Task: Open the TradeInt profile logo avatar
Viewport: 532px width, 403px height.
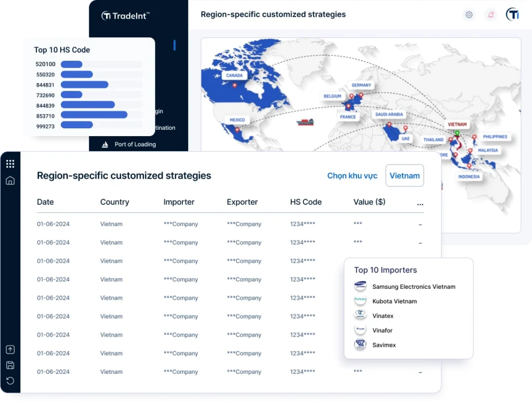Action: (513, 14)
